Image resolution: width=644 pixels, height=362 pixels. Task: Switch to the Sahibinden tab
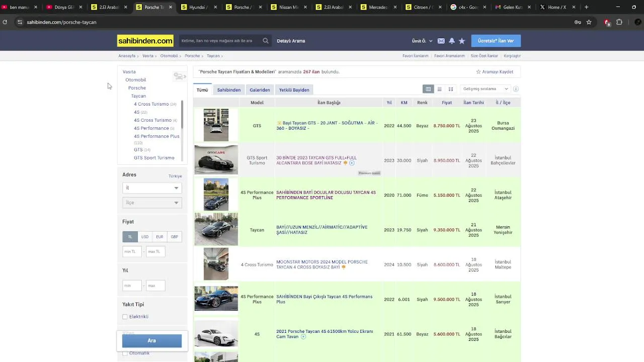point(229,90)
